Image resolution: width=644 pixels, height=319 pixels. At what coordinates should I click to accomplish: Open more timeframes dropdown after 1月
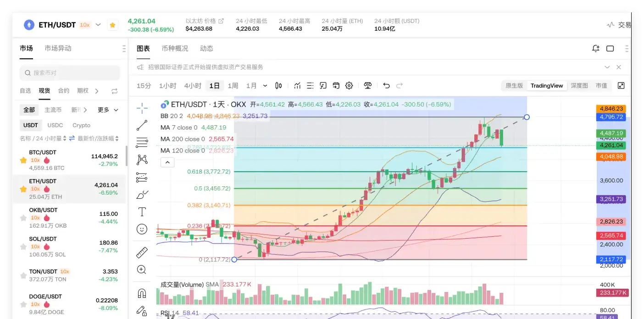pos(265,86)
